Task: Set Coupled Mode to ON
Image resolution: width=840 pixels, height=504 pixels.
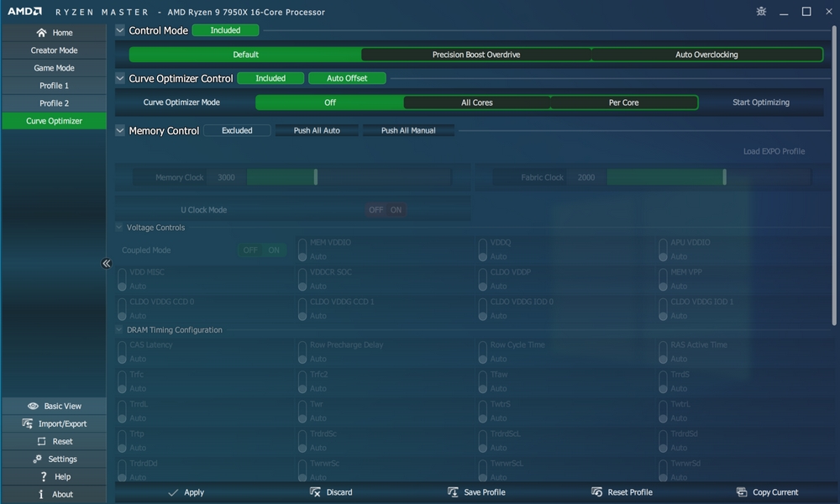Action: point(274,250)
